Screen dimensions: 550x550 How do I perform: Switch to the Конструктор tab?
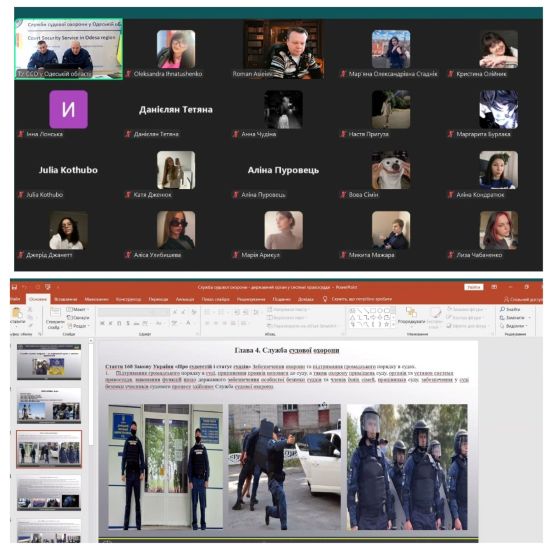(128, 299)
